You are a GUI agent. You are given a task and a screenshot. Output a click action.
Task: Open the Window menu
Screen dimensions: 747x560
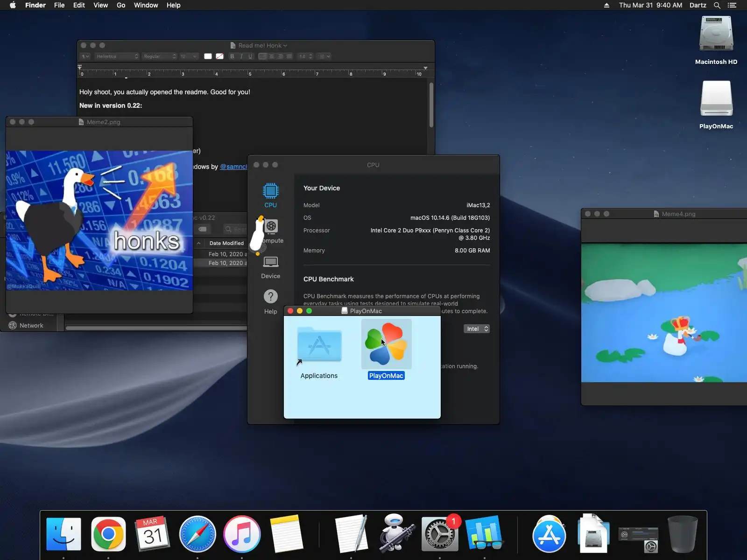pyautogui.click(x=146, y=5)
